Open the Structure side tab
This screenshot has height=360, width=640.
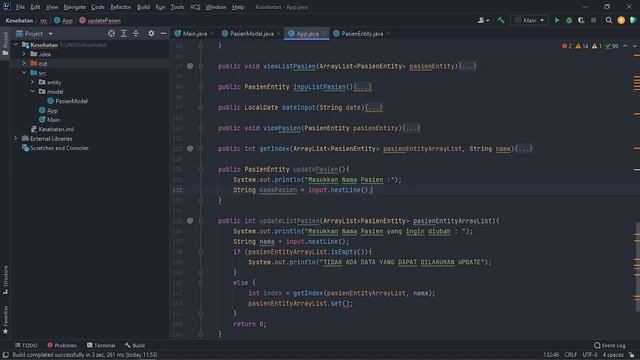[5, 280]
